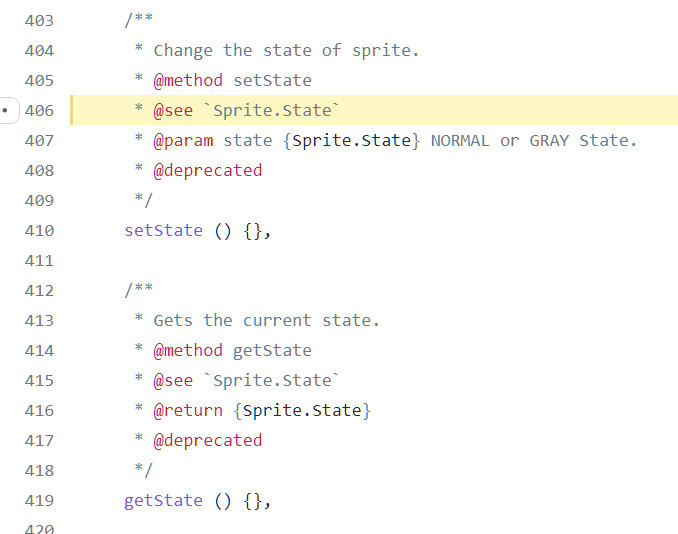
Task: Click the @param tag on line 407
Action: pos(183,140)
